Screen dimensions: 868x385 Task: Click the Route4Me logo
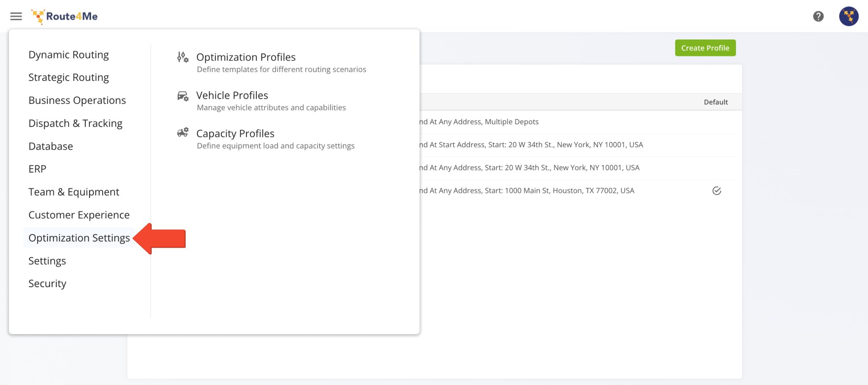tap(65, 17)
